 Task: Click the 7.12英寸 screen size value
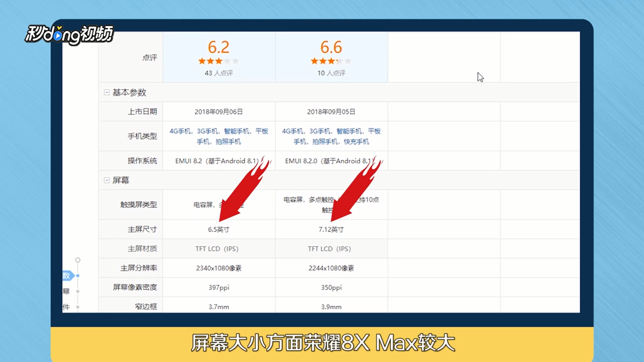[x=331, y=230]
